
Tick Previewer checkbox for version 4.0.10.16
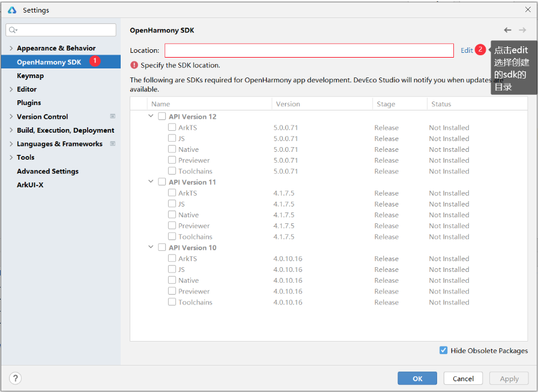[x=172, y=291]
